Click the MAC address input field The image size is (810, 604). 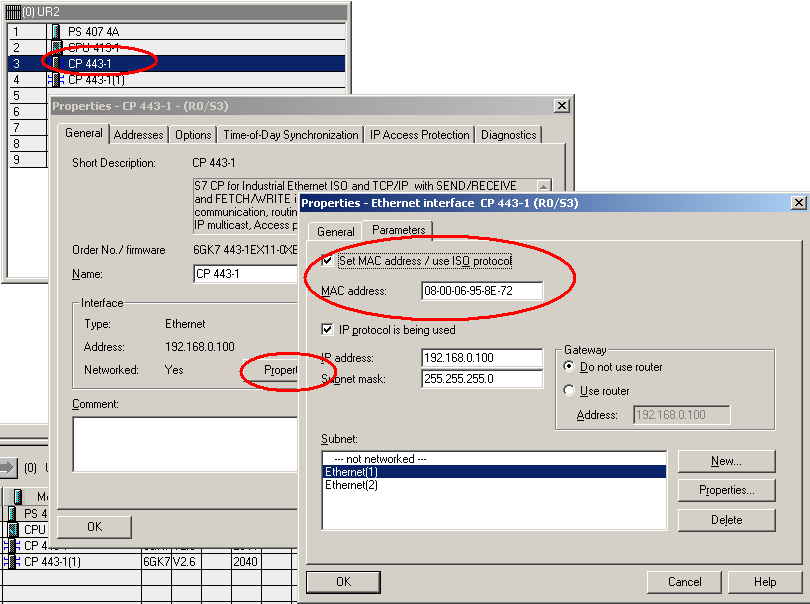(x=482, y=291)
